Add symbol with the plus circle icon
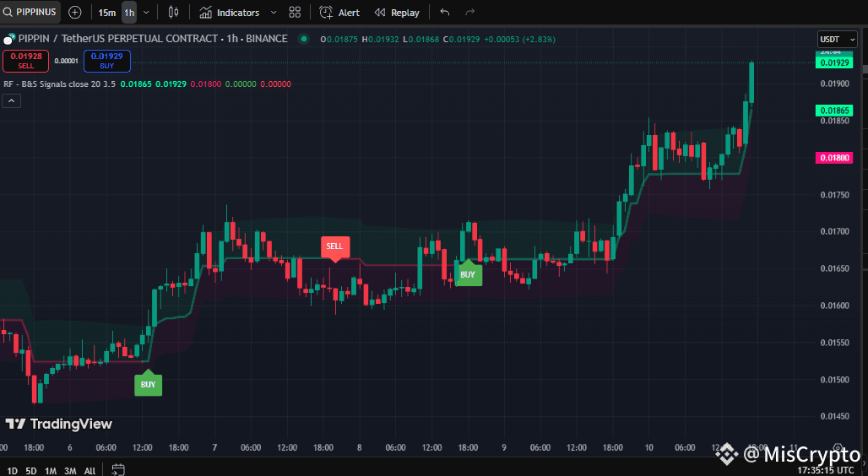The height and width of the screenshot is (476, 868). pos(75,12)
